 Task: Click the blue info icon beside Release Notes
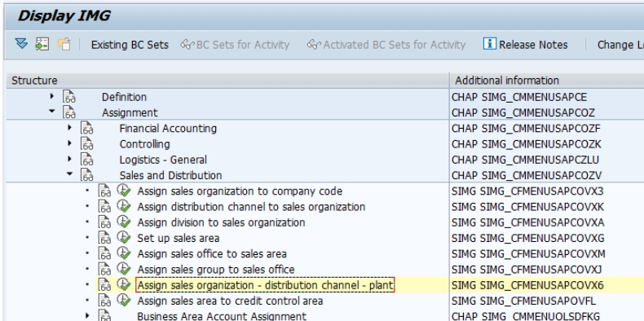[x=489, y=44]
